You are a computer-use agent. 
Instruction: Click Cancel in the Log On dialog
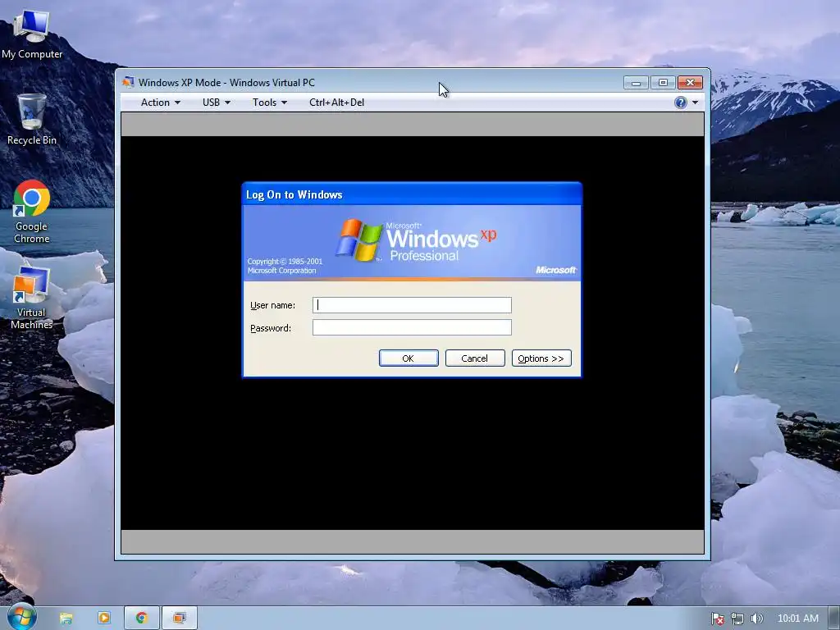pos(475,358)
